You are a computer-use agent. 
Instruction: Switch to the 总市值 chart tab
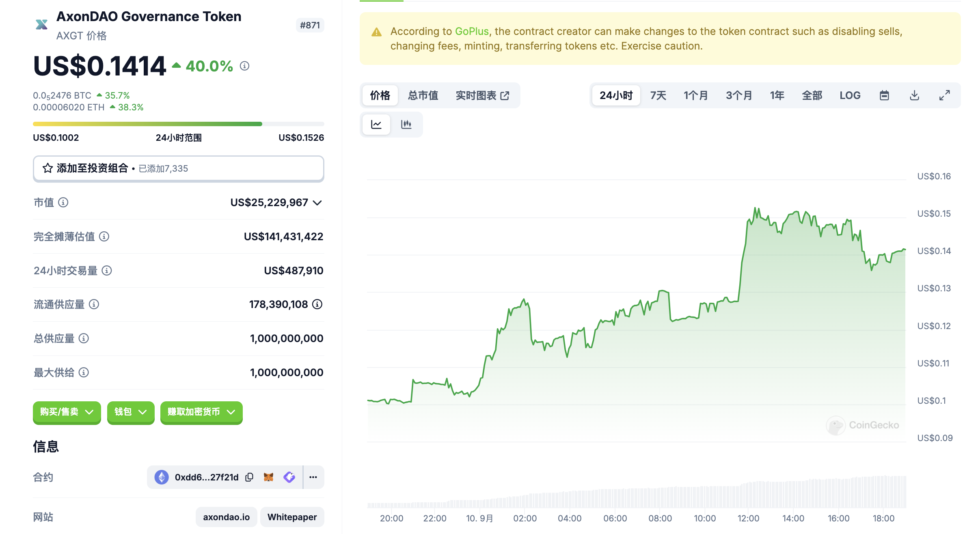(x=423, y=95)
